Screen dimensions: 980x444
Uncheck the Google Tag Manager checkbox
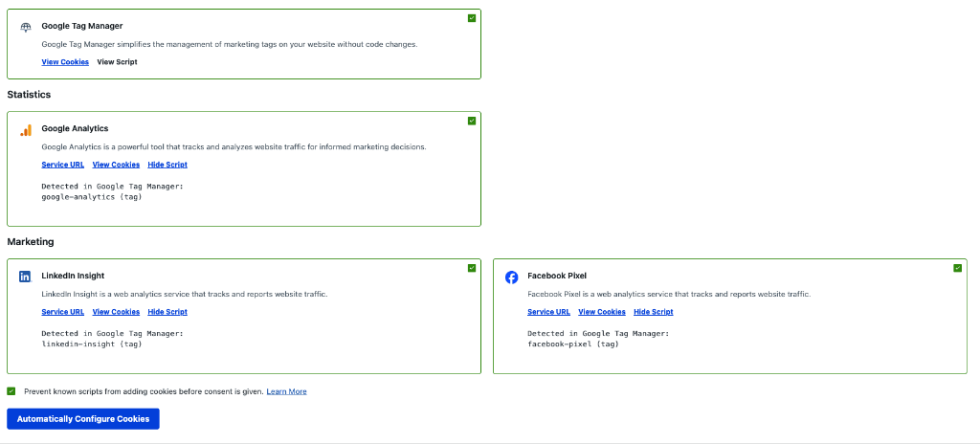click(x=472, y=18)
